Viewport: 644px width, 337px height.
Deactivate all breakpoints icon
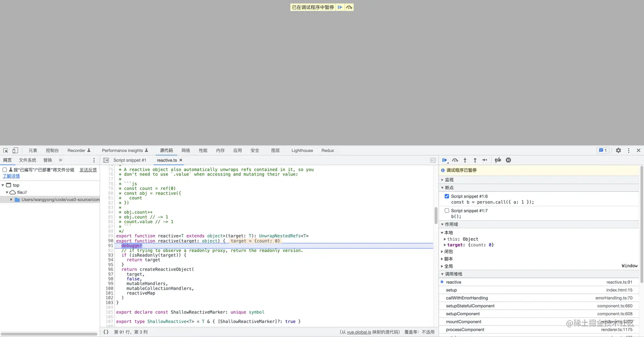pyautogui.click(x=497, y=160)
